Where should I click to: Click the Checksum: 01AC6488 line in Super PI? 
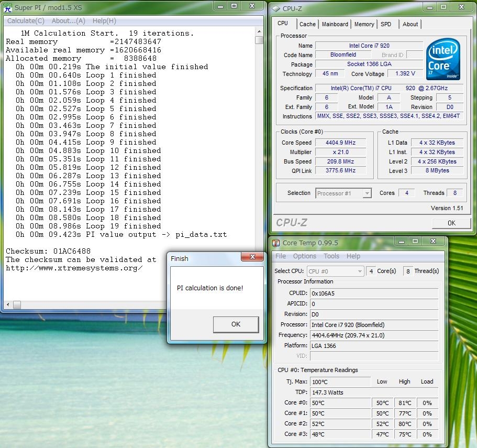[48, 252]
